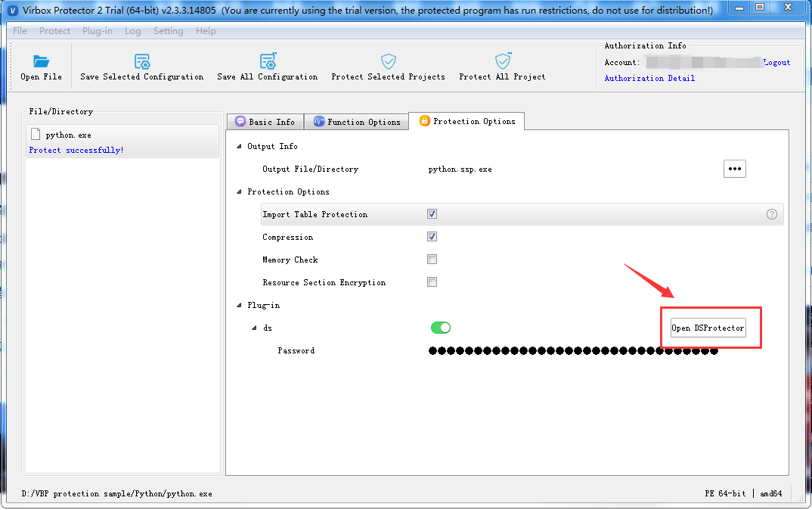Click the Save Selected Configuration icon
This screenshot has width=812, height=510.
click(x=142, y=61)
